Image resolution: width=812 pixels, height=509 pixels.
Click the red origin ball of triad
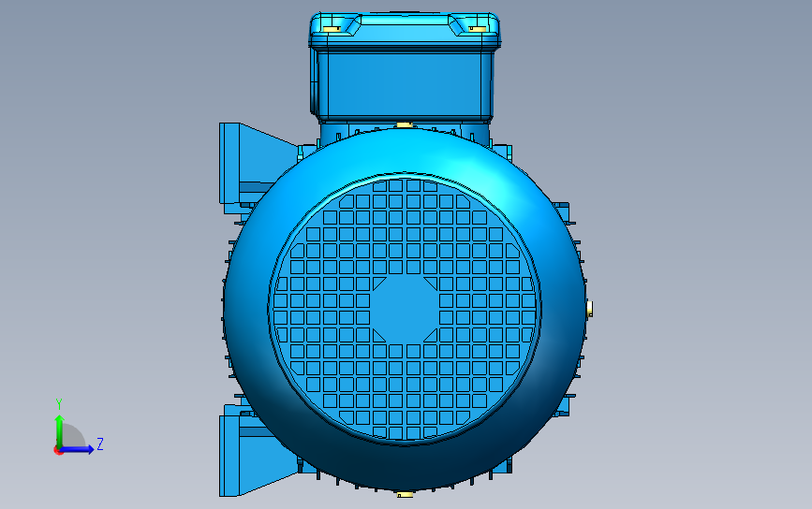[x=58, y=451]
